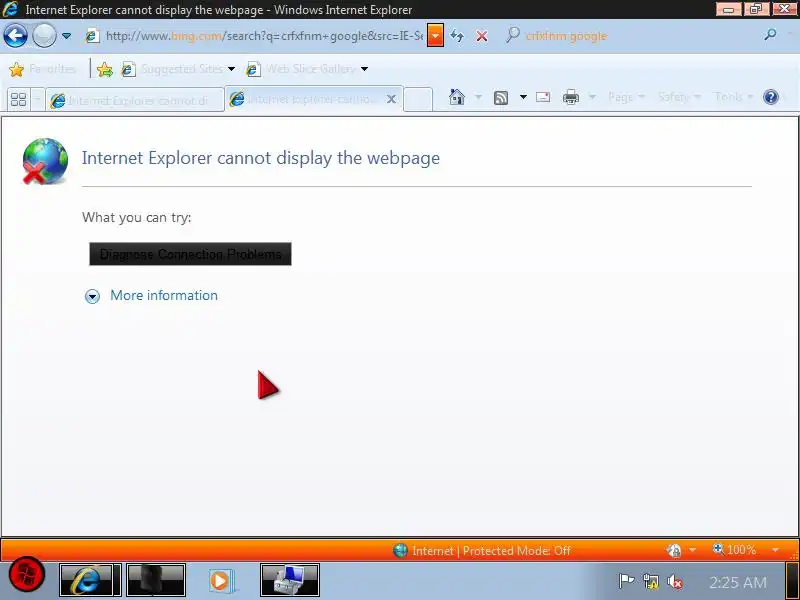Viewport: 800px width, 600px height.
Task: Open a new blank tab
Action: (x=418, y=99)
